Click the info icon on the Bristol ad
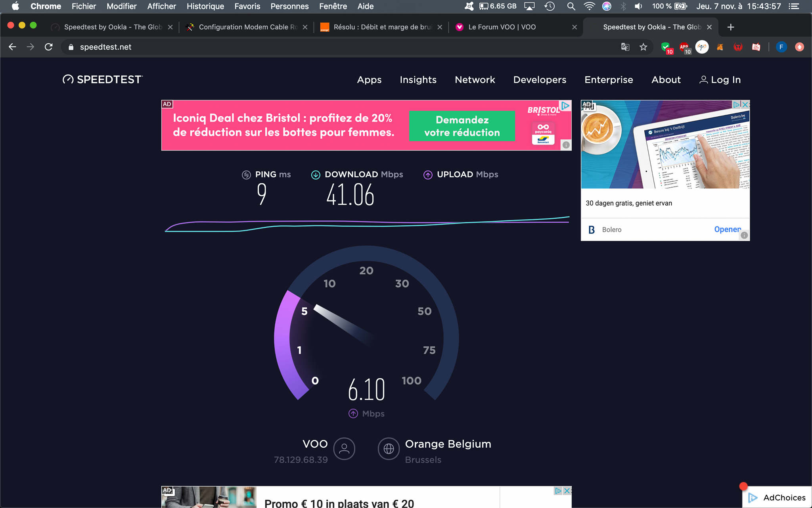812x508 pixels. pos(566,145)
